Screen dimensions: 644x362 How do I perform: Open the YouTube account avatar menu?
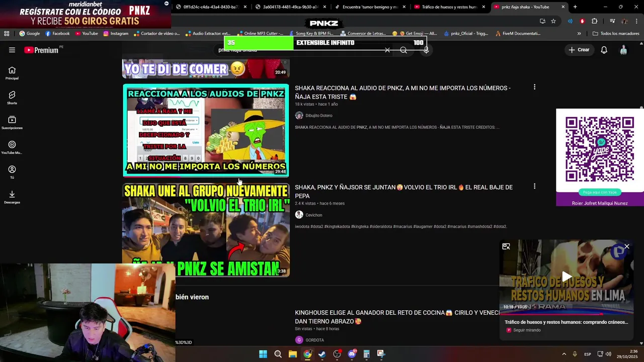point(623,50)
